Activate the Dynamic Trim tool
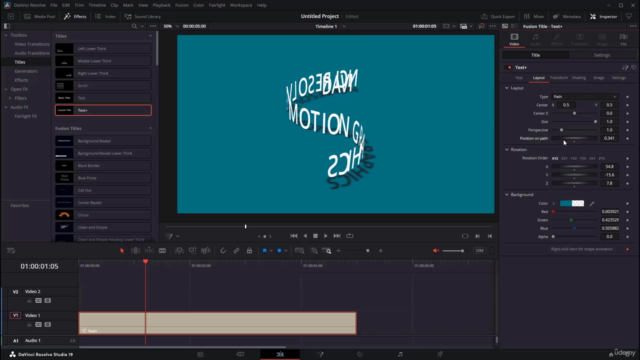Screen dimensions: 640x360 (x=149, y=251)
